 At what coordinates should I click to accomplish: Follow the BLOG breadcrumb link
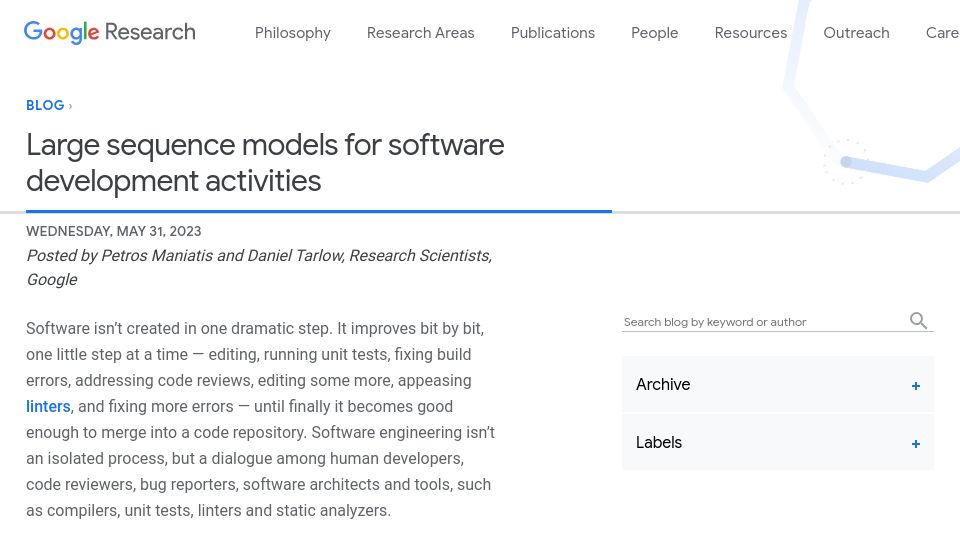tap(45, 105)
